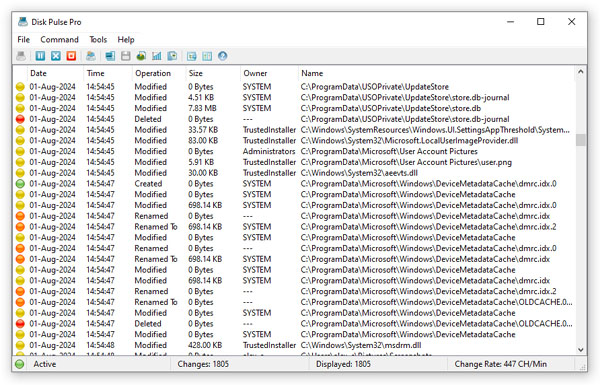Image resolution: width=600 pixels, height=385 pixels.
Task: Click the scrollbar down arrow
Action: pos(580,349)
